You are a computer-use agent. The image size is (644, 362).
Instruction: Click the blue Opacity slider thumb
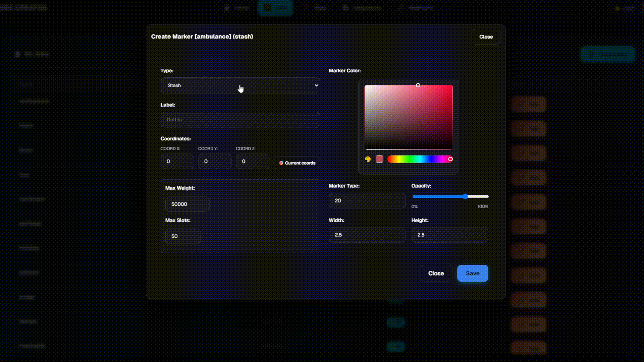[x=465, y=196]
